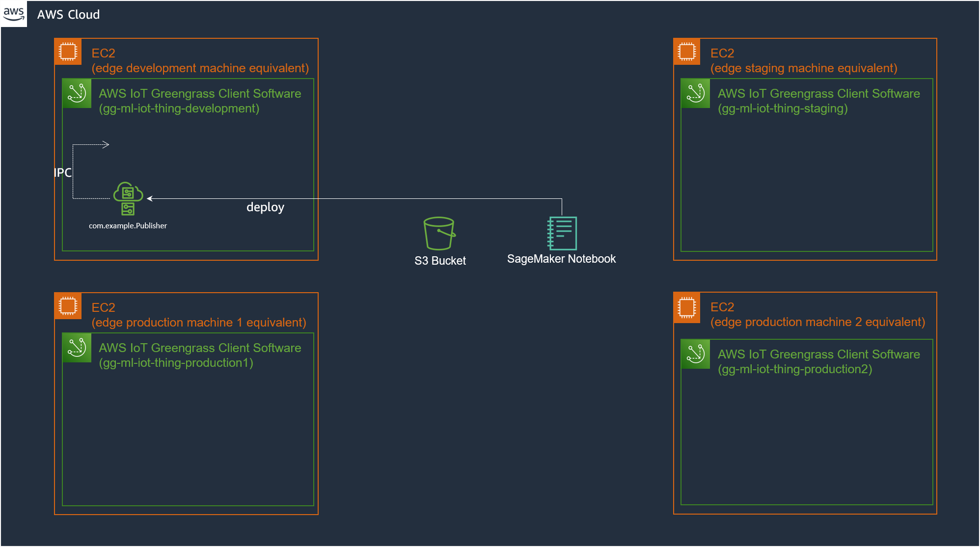Screen dimensions: 980x547
Task: Select the 'IPC' label
Action: (62, 173)
